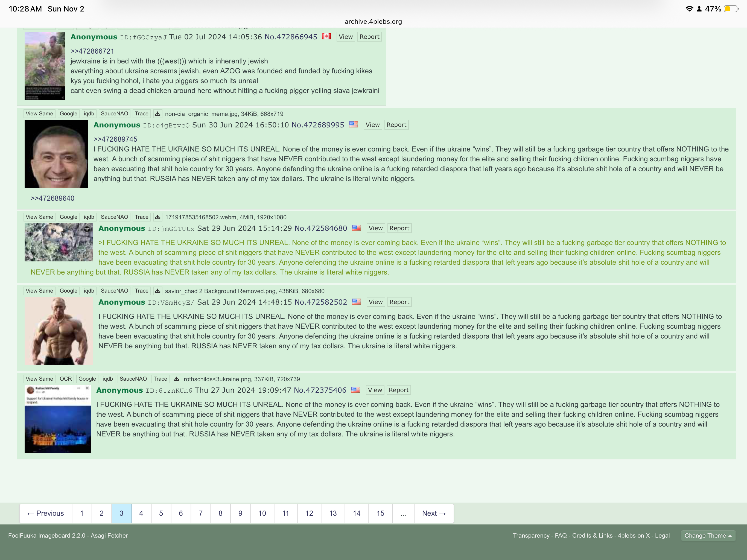747x560 pixels.
Task: Select page 15 in pagination
Action: coord(380,514)
